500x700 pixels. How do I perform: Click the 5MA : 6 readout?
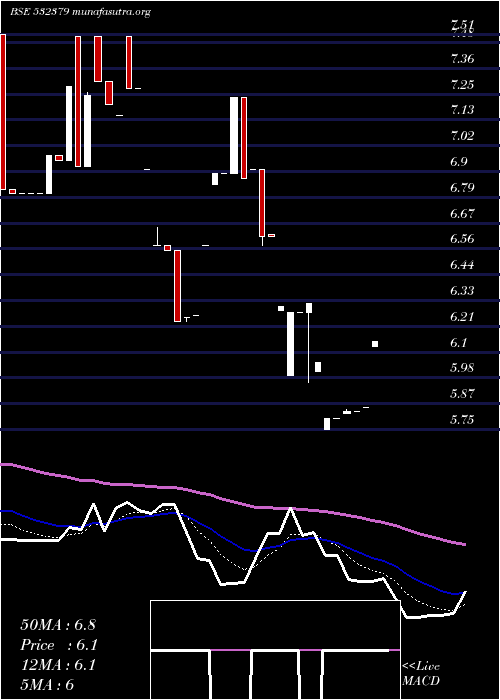(x=47, y=685)
